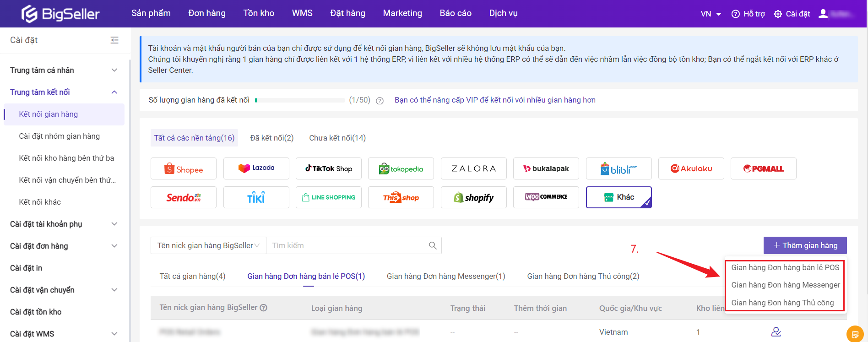Select the TikTok Shop platform button
Image resolution: width=868 pixels, height=342 pixels.
click(x=329, y=168)
